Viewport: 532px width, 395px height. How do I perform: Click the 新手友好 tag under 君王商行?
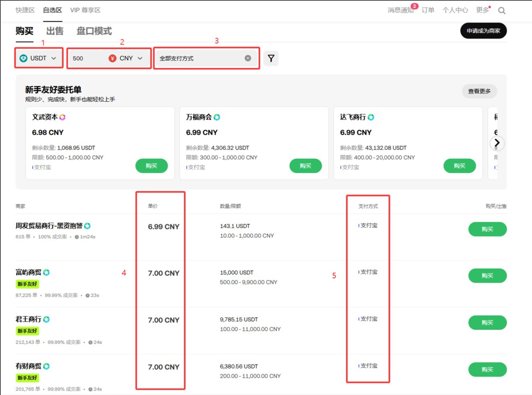click(27, 331)
